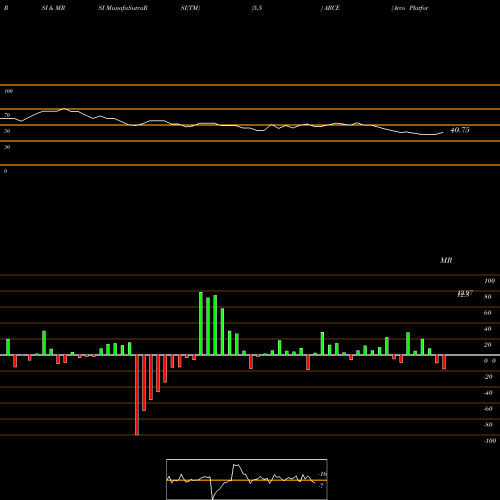Click the RSI axis label 100

[8, 91]
